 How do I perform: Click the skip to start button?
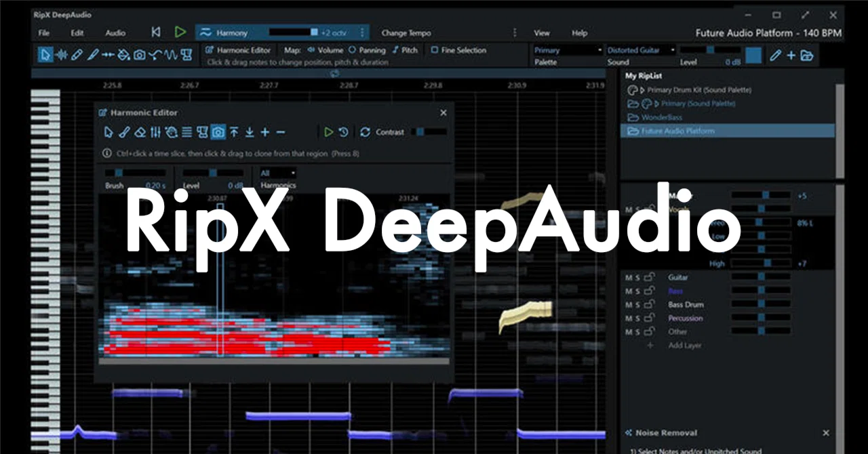tap(156, 32)
